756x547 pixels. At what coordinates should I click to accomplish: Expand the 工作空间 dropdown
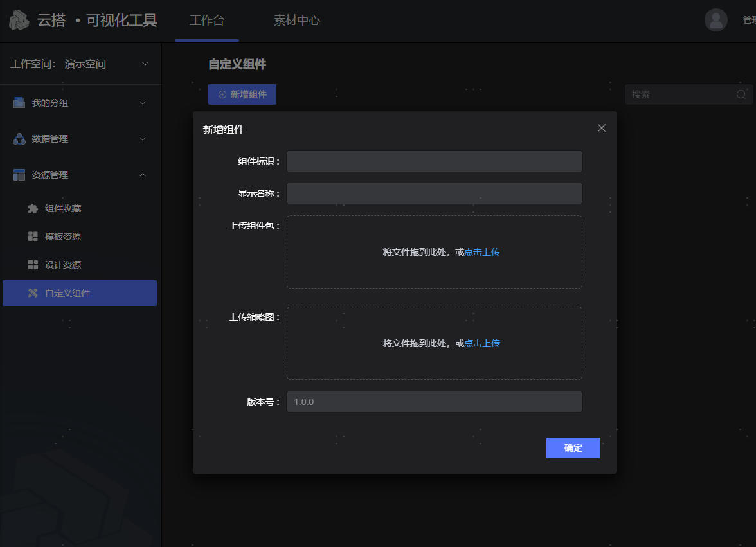145,64
